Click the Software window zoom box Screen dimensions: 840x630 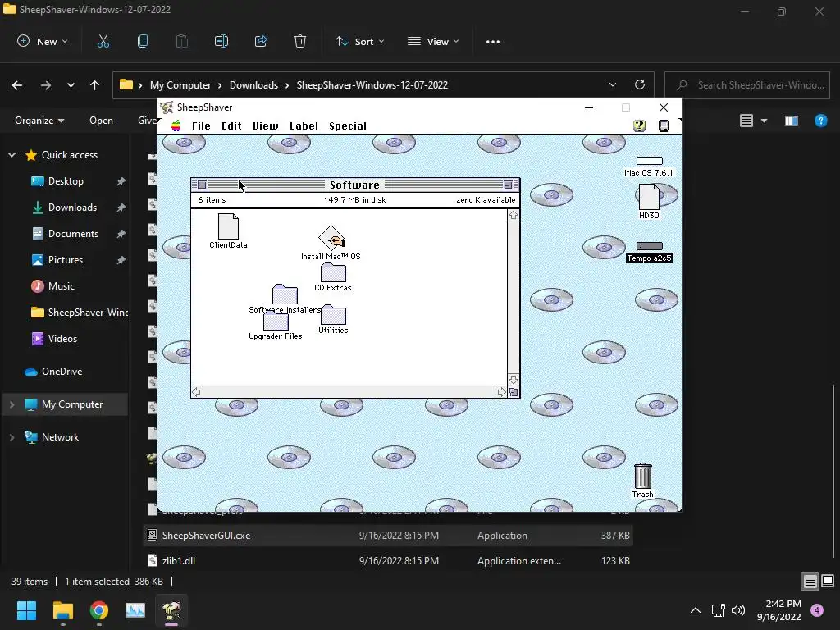[507, 185]
